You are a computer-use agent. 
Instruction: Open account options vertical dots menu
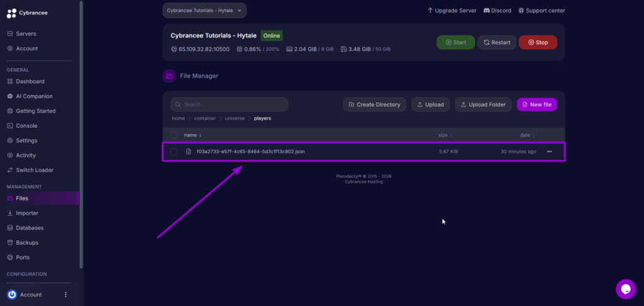(65, 295)
